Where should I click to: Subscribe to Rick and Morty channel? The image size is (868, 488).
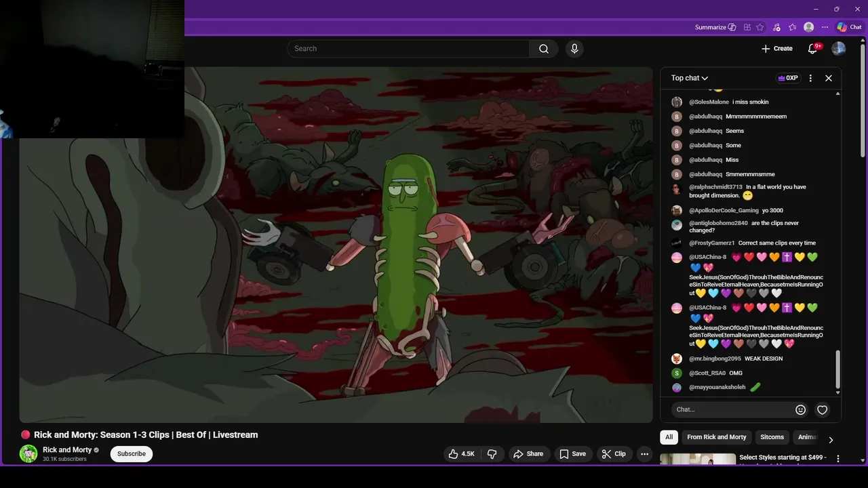(132, 454)
